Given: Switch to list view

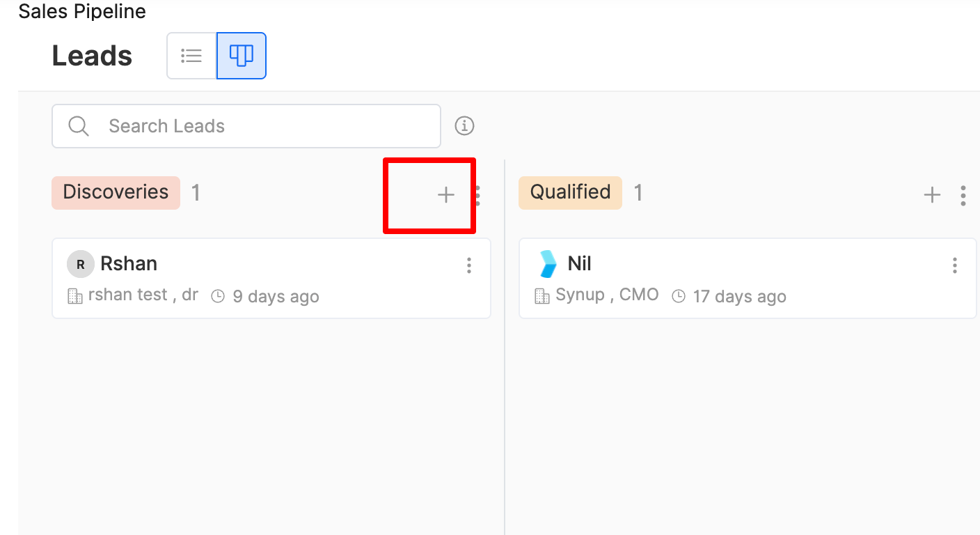Looking at the screenshot, I should (191, 56).
